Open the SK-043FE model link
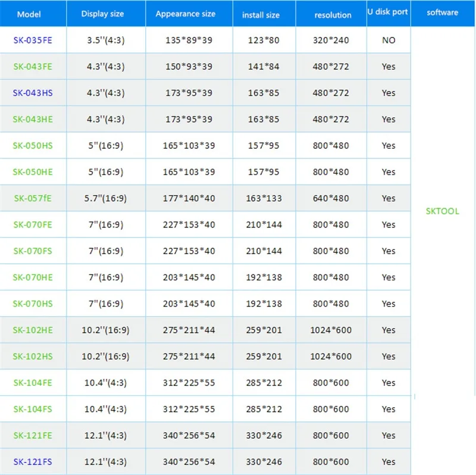The image size is (476, 475). tap(33, 67)
